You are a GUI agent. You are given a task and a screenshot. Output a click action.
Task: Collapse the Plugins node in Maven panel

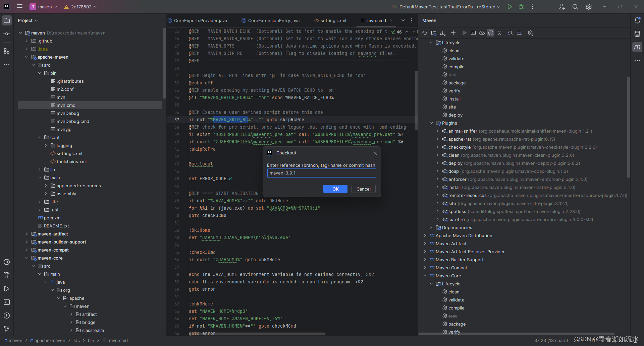pos(431,123)
